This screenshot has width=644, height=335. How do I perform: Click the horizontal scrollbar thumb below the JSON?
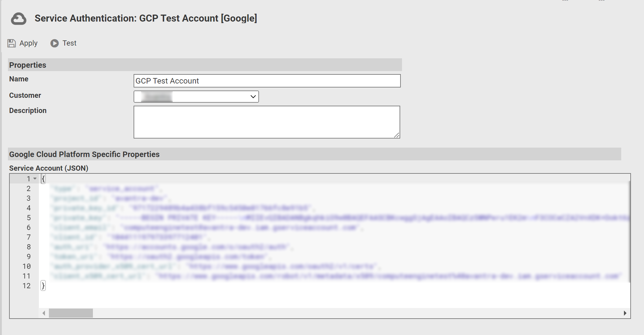pyautogui.click(x=71, y=313)
